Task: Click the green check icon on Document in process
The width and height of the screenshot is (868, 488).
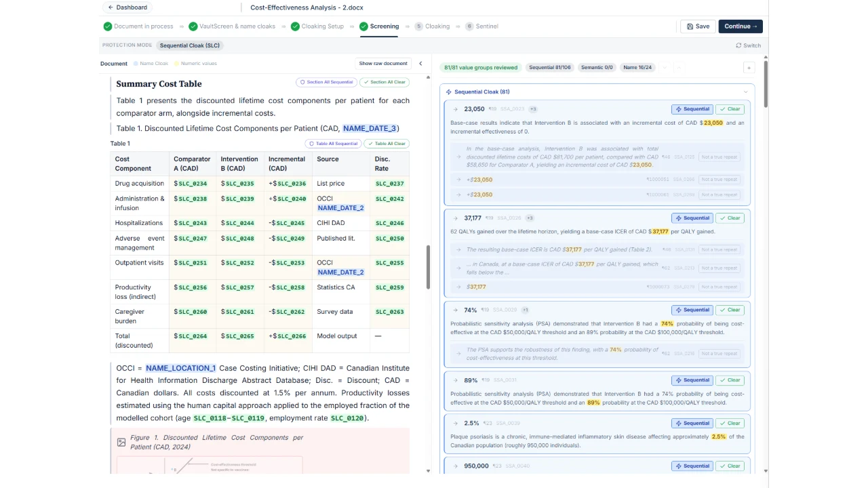Action: 108,26
